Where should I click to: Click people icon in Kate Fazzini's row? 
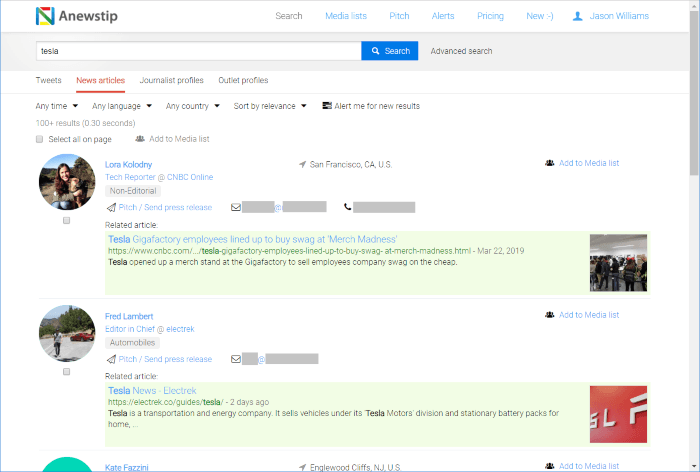point(550,466)
